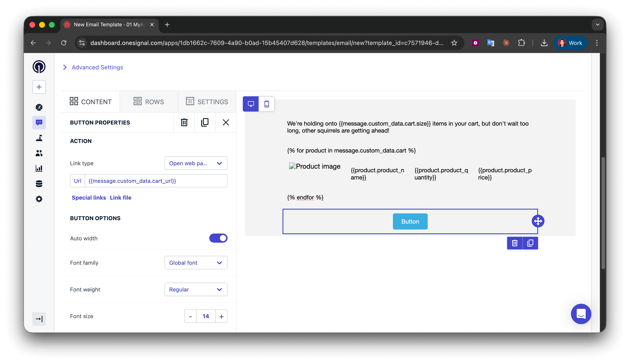Open the support chat bubble

pos(581,314)
